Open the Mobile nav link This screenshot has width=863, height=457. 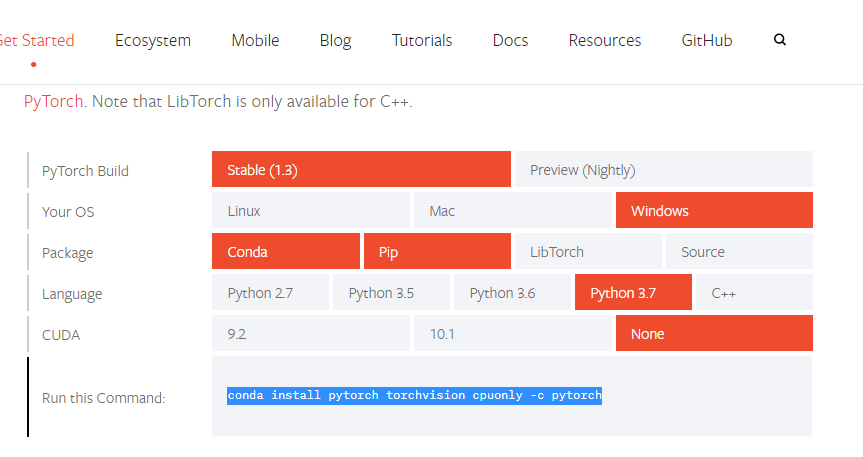[x=255, y=40]
